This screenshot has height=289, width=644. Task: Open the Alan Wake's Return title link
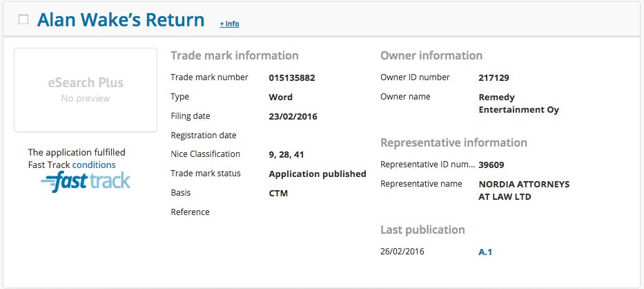[121, 20]
